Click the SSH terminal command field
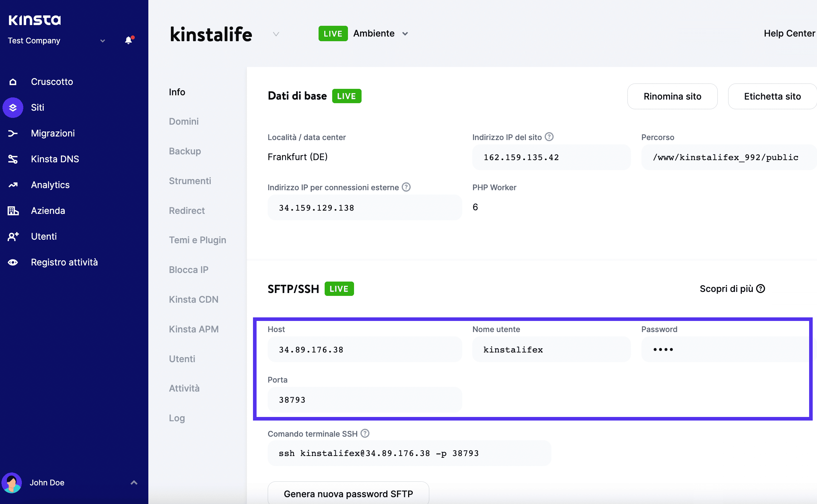 coord(409,453)
